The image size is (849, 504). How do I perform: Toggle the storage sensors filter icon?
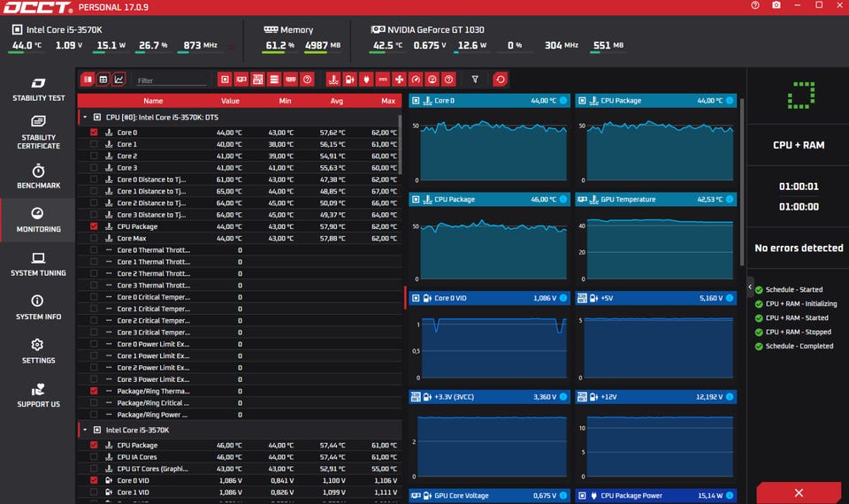(x=274, y=80)
